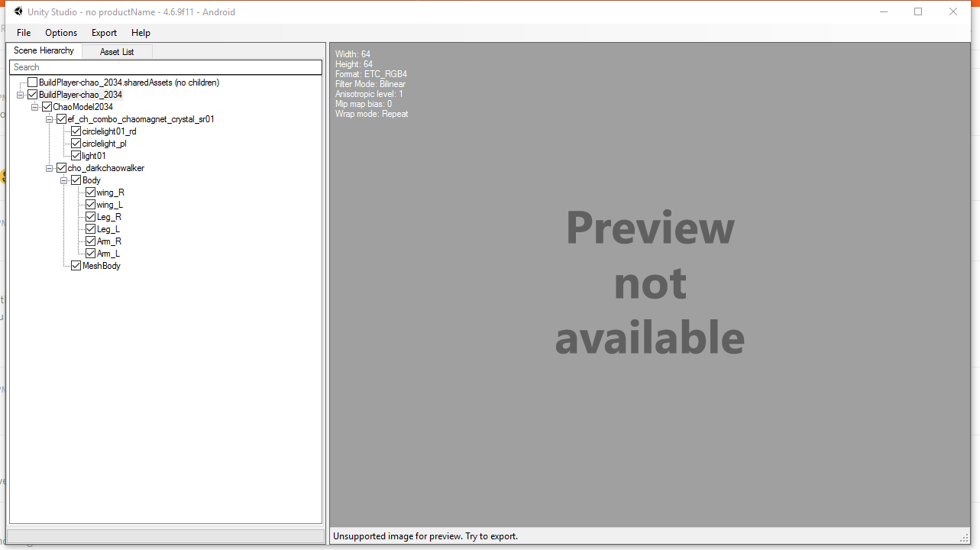Click the Wrap mode: Repeat text
The image size is (980, 550).
(372, 114)
